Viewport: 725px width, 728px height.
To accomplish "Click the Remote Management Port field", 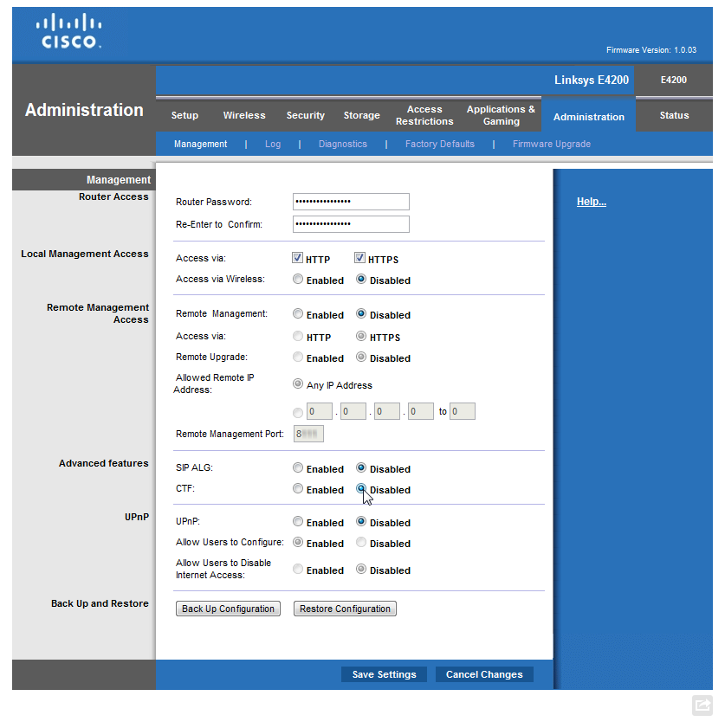I will tap(308, 434).
